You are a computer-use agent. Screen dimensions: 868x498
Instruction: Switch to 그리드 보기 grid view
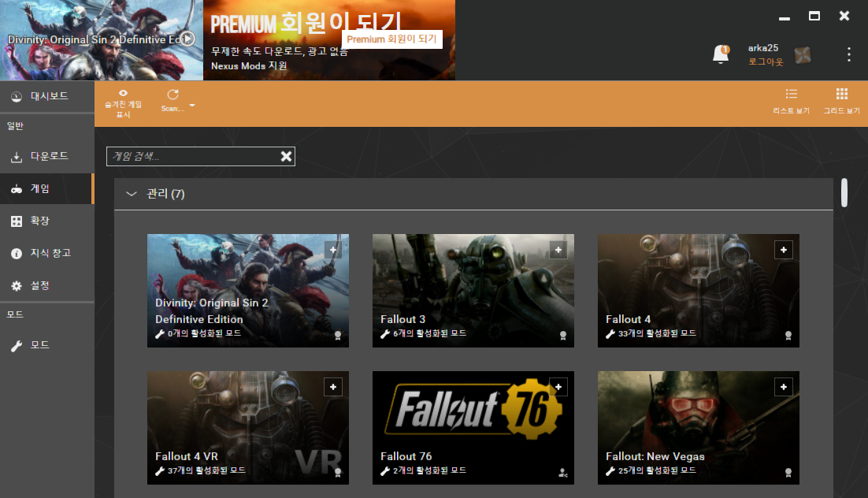pos(841,101)
